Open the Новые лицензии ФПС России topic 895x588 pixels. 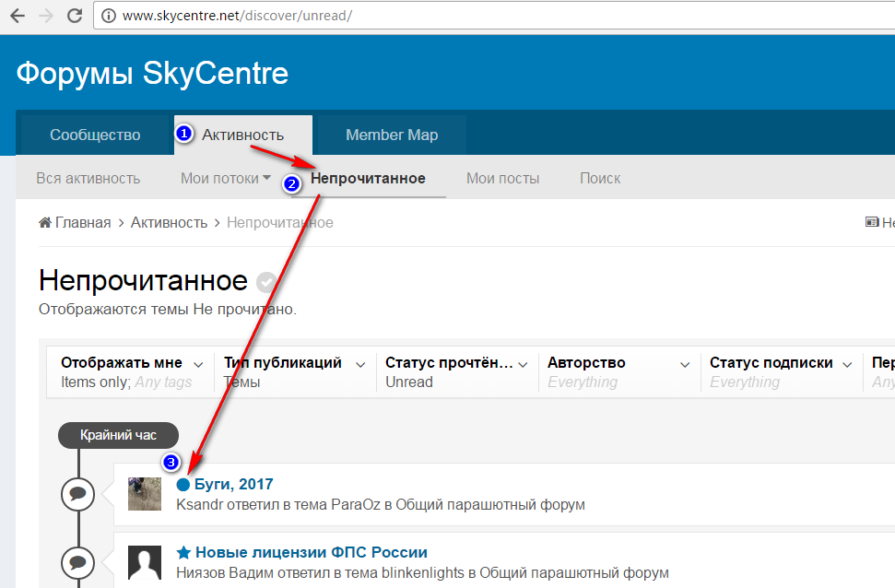pos(311,552)
